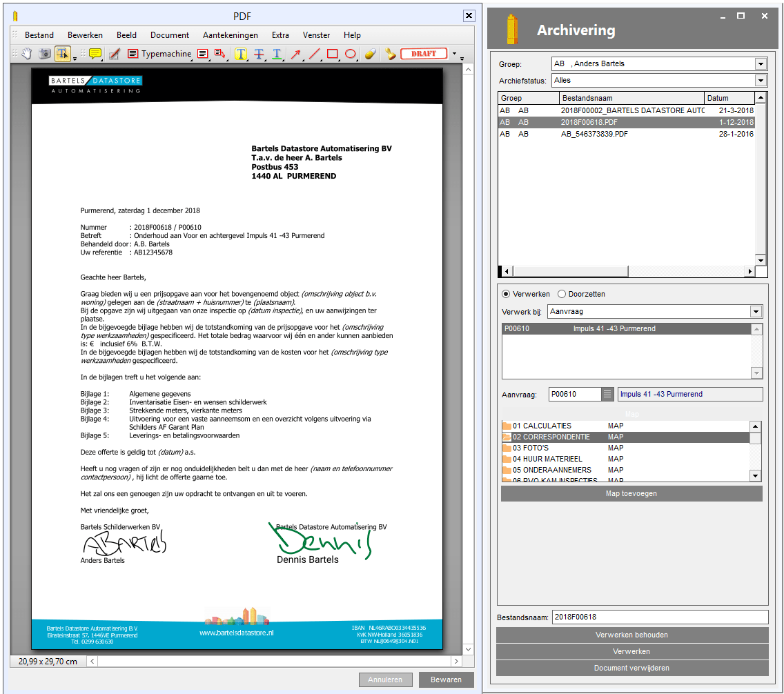784x694 pixels.
Task: Choose the text Select tool
Action: tap(63, 53)
